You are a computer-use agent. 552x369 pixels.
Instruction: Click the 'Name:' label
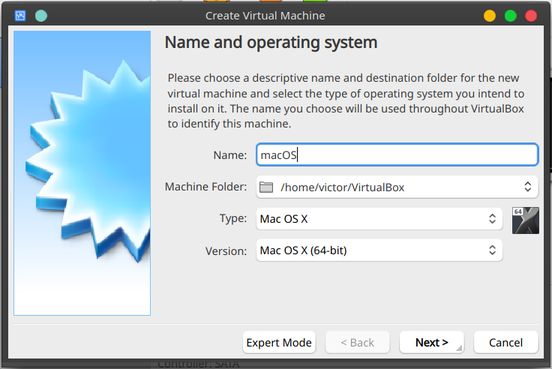click(x=230, y=155)
